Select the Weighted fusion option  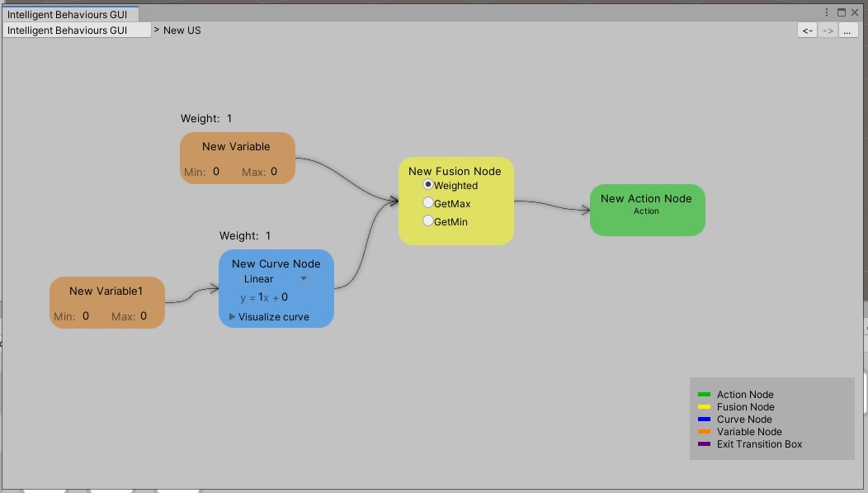coord(428,185)
